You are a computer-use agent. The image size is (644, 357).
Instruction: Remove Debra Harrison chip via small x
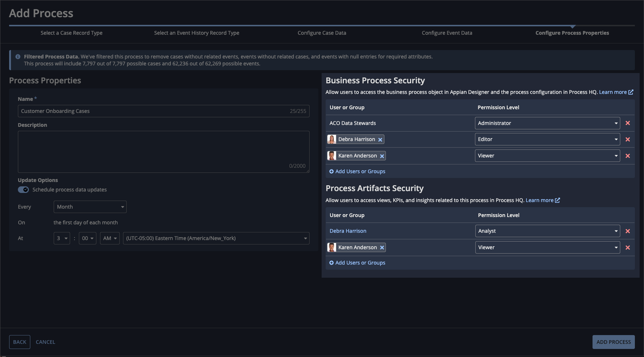[380, 140]
